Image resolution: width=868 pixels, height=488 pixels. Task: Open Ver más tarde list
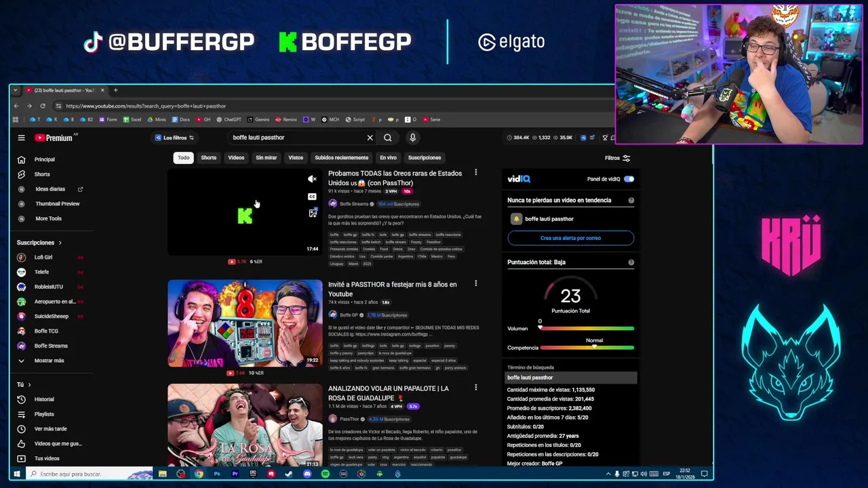(51, 429)
